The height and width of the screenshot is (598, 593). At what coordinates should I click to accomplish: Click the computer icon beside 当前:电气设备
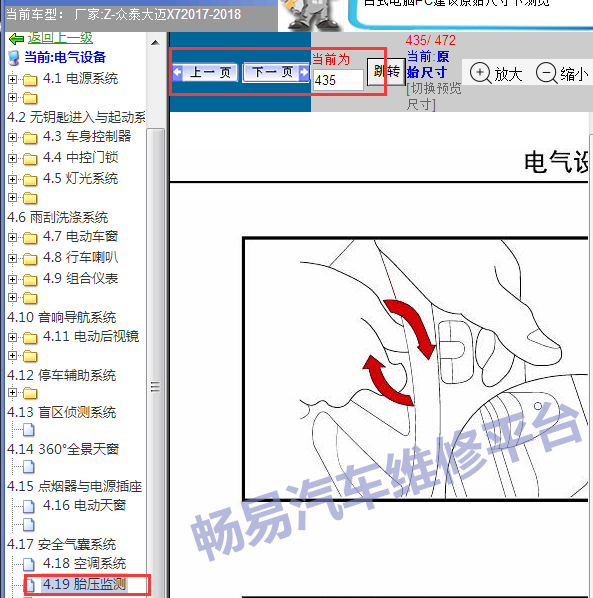14,58
